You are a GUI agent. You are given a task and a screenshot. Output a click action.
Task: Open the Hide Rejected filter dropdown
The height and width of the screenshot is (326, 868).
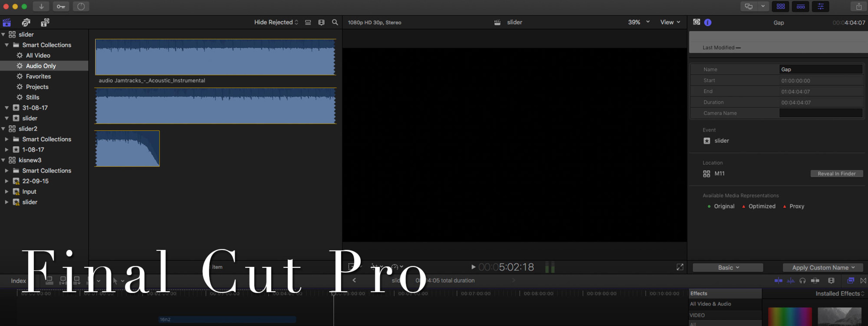pyautogui.click(x=276, y=22)
